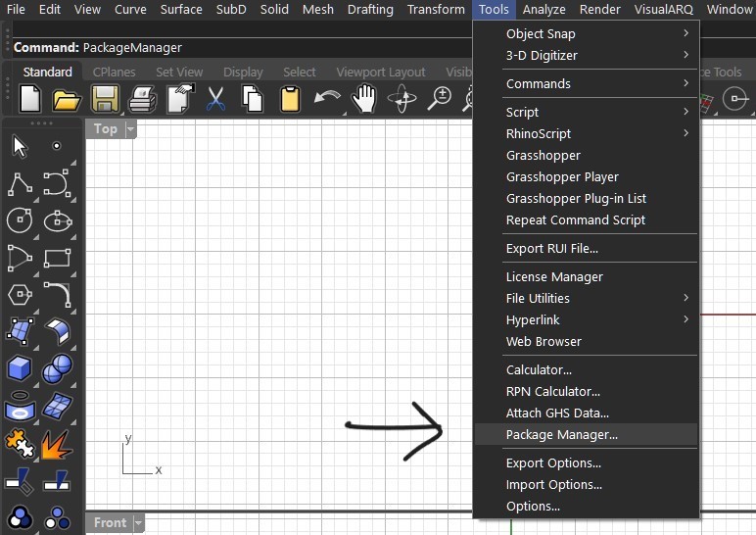Open the Analyze menu
The height and width of the screenshot is (535, 756).
(x=543, y=10)
